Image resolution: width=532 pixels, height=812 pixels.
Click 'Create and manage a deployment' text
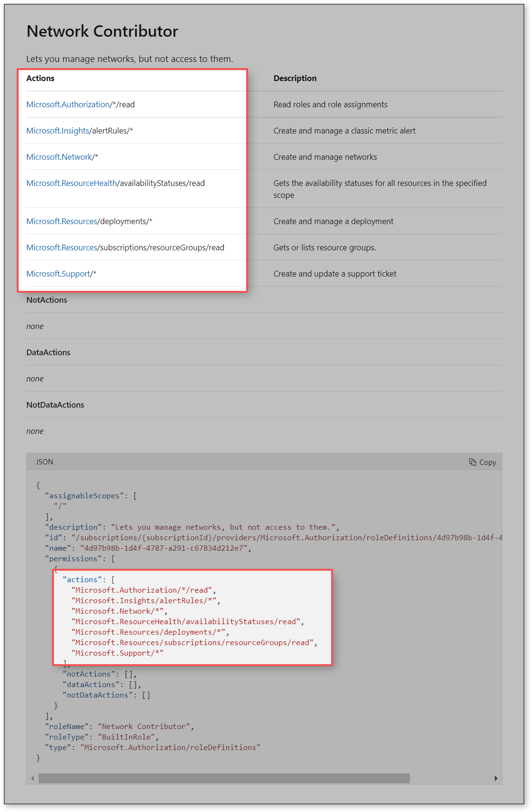tap(334, 221)
